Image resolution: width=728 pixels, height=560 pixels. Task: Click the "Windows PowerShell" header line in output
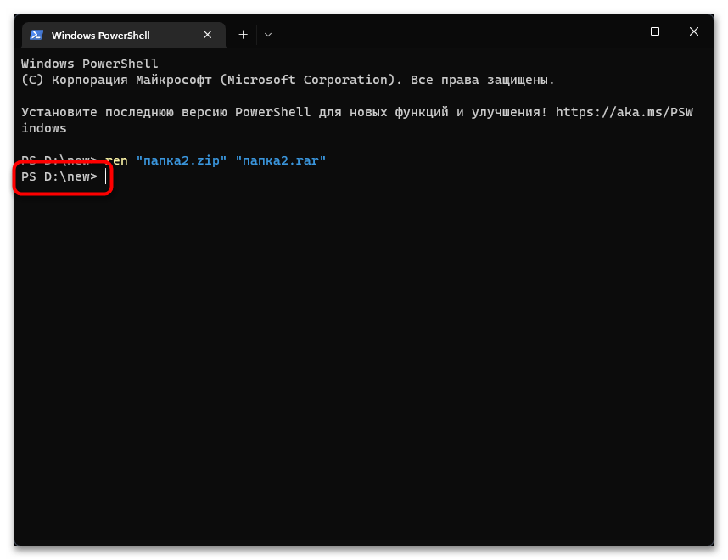pos(89,64)
